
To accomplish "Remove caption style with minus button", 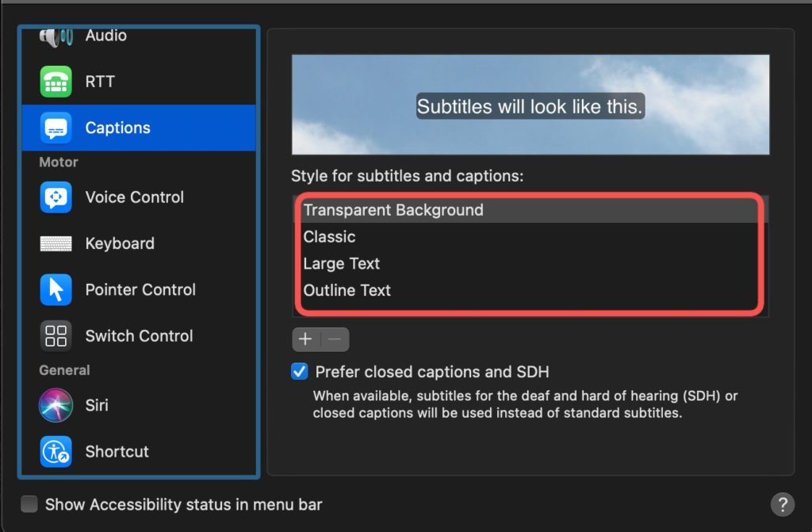I will tap(335, 339).
